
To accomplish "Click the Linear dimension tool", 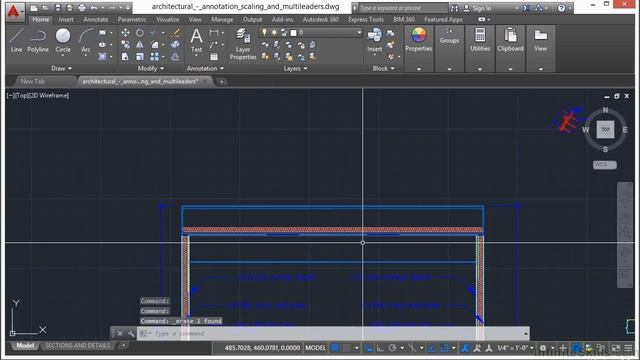I will [214, 33].
